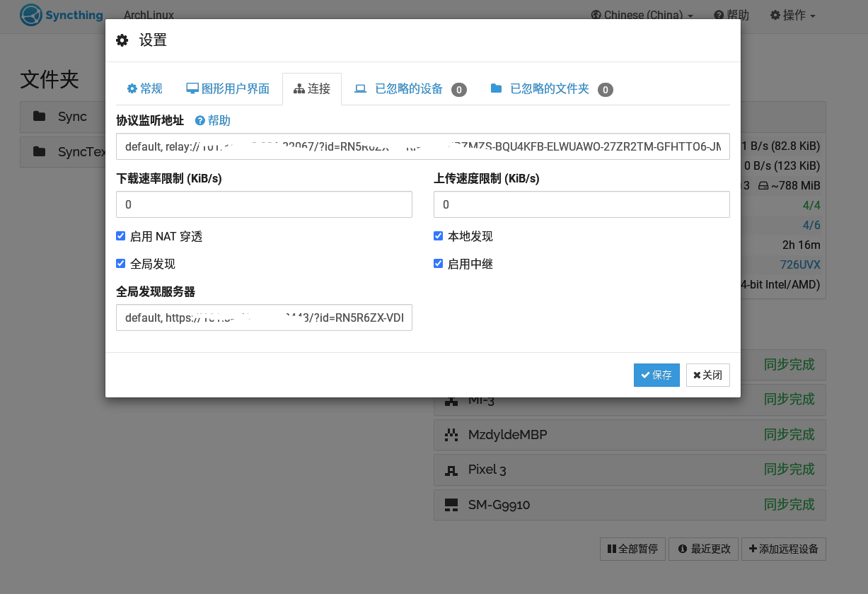
Task: Open the 常规 settings tab
Action: click(x=145, y=88)
